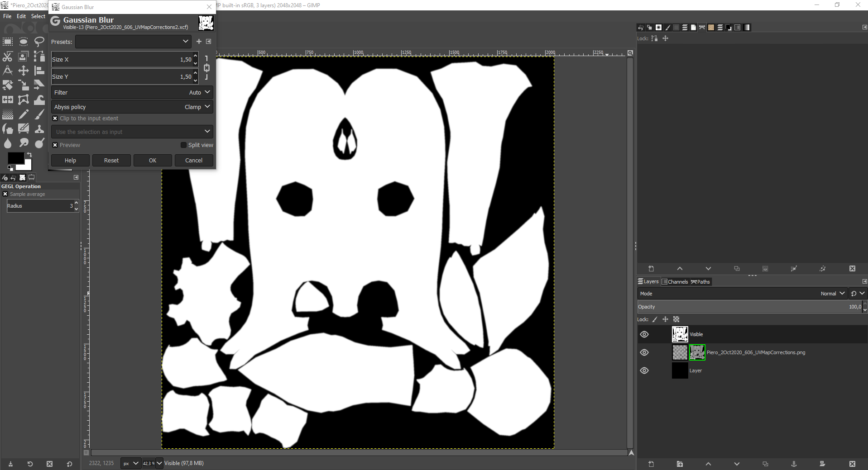
Task: Select the Rectangle Select tool
Action: [8, 42]
